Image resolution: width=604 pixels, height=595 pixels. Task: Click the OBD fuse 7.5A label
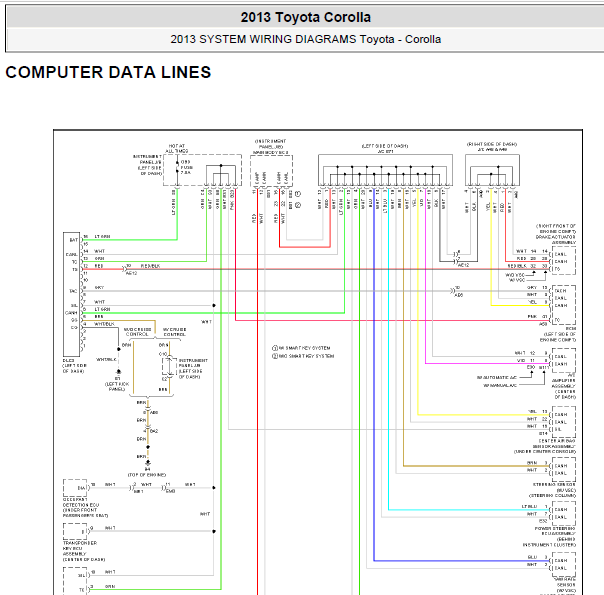pyautogui.click(x=186, y=167)
